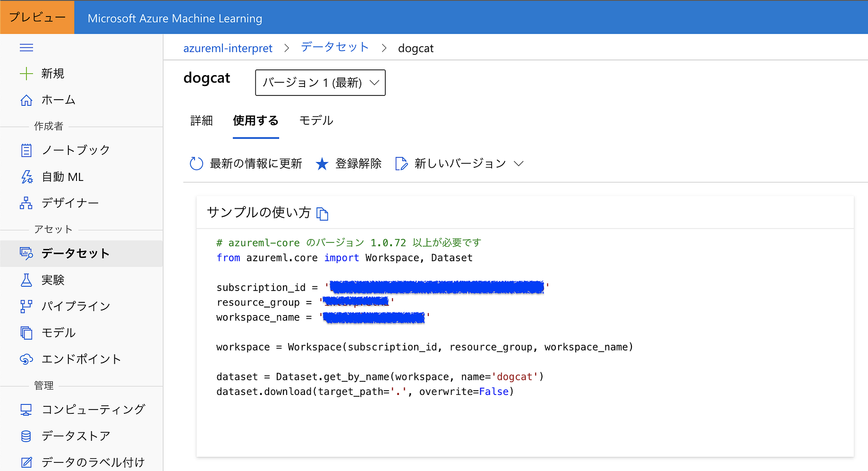Open the モデル tab of the dataset
868x471 pixels.
316,121
